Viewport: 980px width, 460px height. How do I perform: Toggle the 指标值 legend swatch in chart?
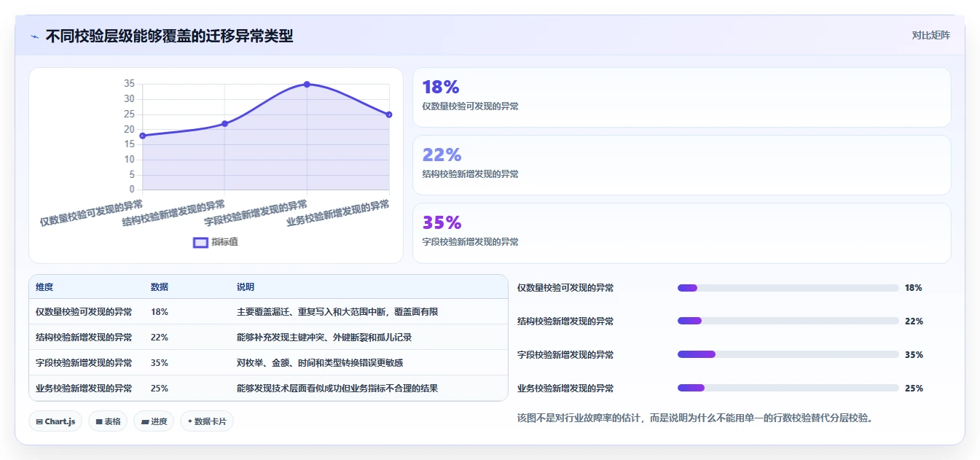coord(200,242)
